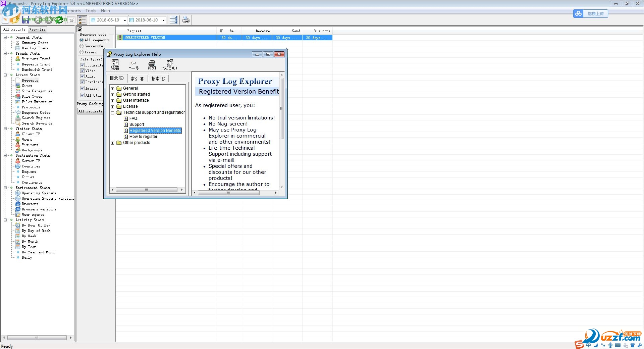Open the Help menu
This screenshot has height=349, width=644.
[x=106, y=11]
